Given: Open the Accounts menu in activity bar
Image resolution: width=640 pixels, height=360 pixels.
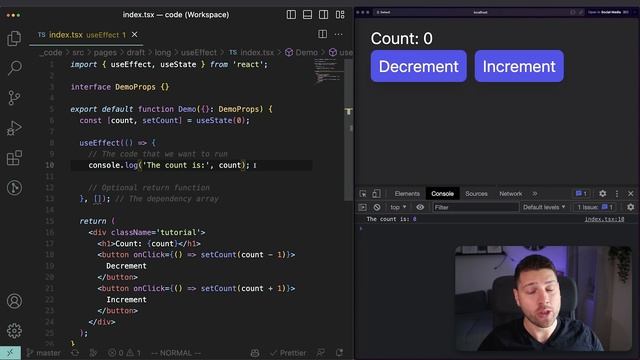Looking at the screenshot, I should (x=14, y=301).
